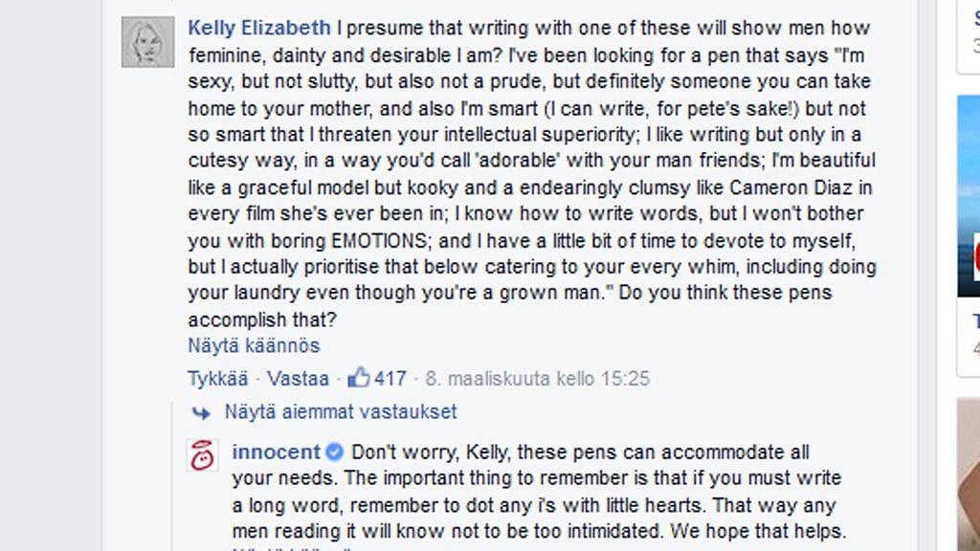Click the top sidebar card title

(975, 19)
